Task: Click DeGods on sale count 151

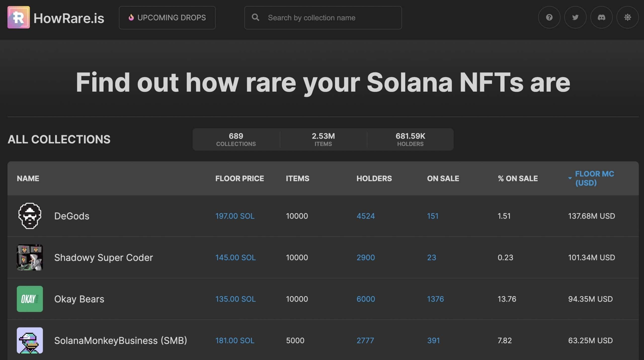Action: click(433, 216)
